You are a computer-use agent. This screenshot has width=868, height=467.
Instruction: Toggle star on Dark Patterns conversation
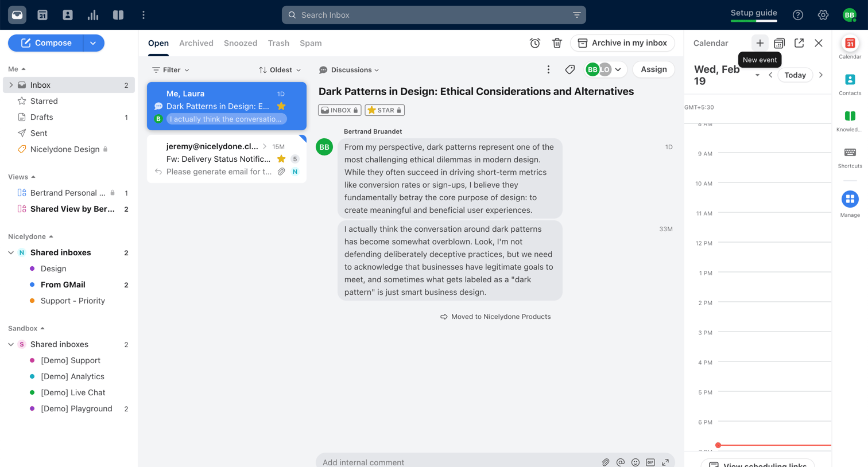tap(281, 106)
